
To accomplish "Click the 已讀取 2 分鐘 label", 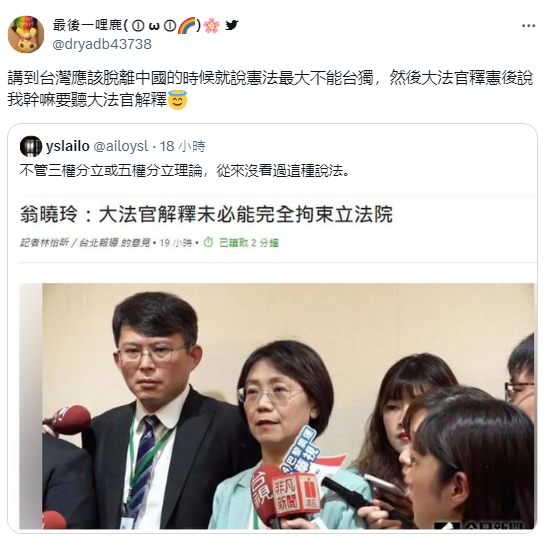I will [249, 243].
